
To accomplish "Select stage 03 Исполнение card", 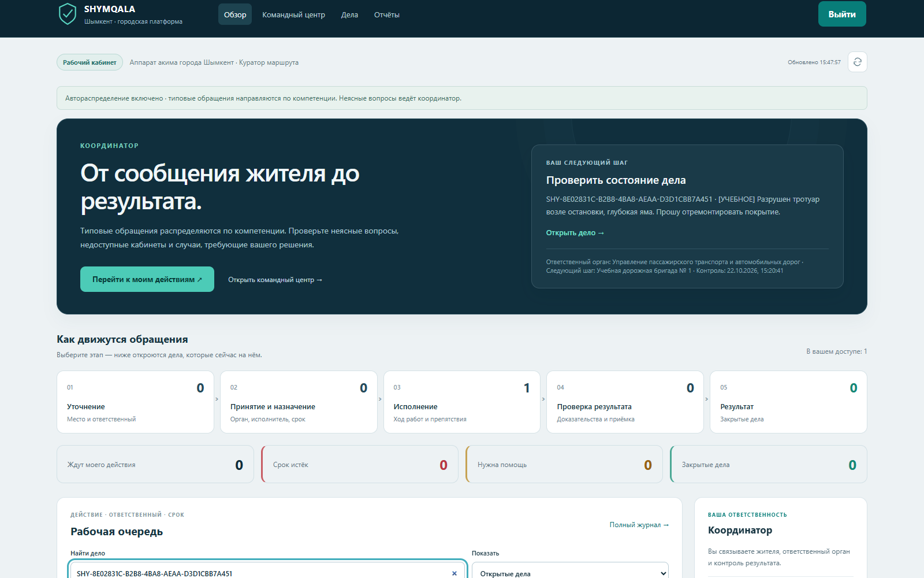I will point(462,402).
